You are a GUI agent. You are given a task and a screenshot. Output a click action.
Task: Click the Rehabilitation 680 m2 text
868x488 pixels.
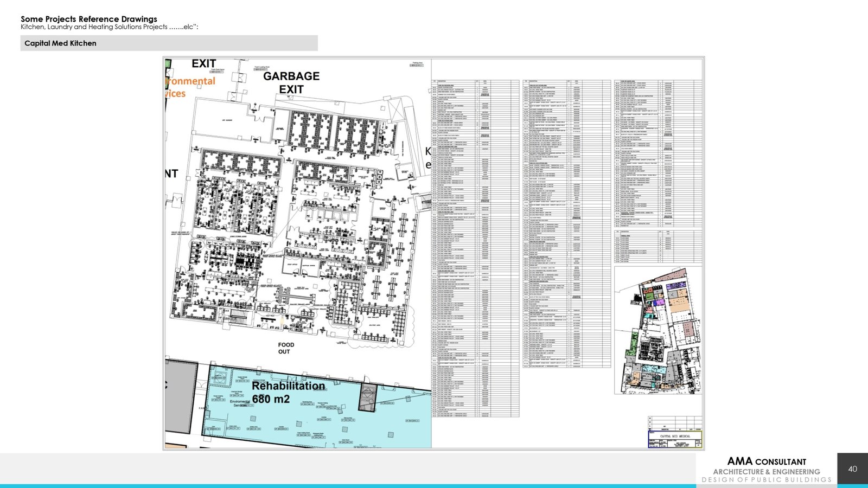click(x=288, y=393)
